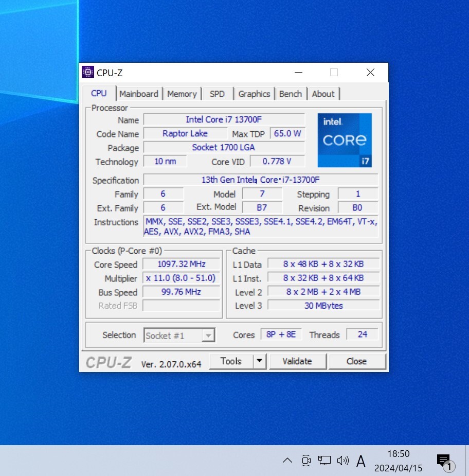
Task: Show hidden tray icons chevron
Action: point(287,461)
